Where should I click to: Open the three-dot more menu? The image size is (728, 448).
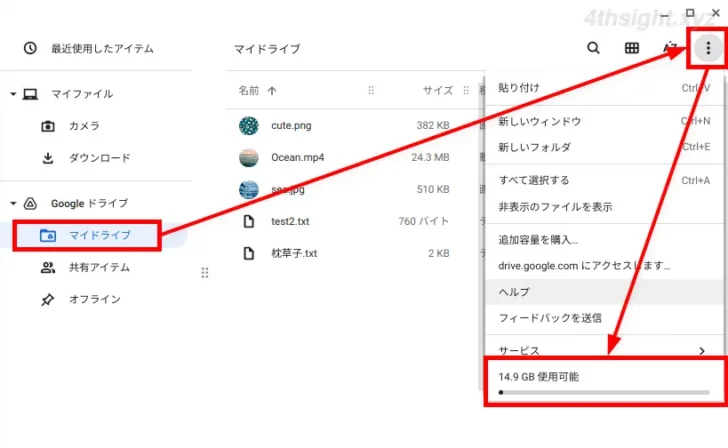(x=708, y=48)
